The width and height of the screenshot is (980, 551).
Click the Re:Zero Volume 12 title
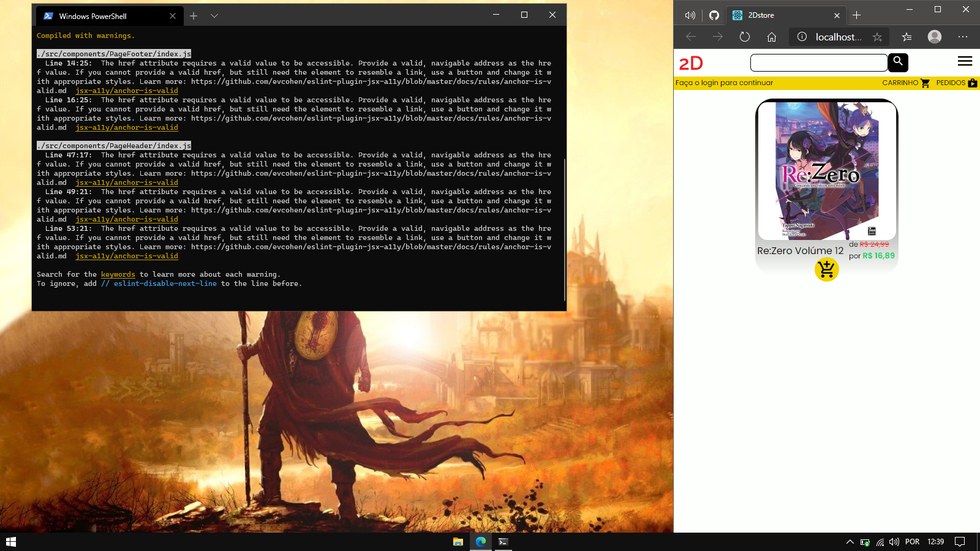pyautogui.click(x=800, y=250)
